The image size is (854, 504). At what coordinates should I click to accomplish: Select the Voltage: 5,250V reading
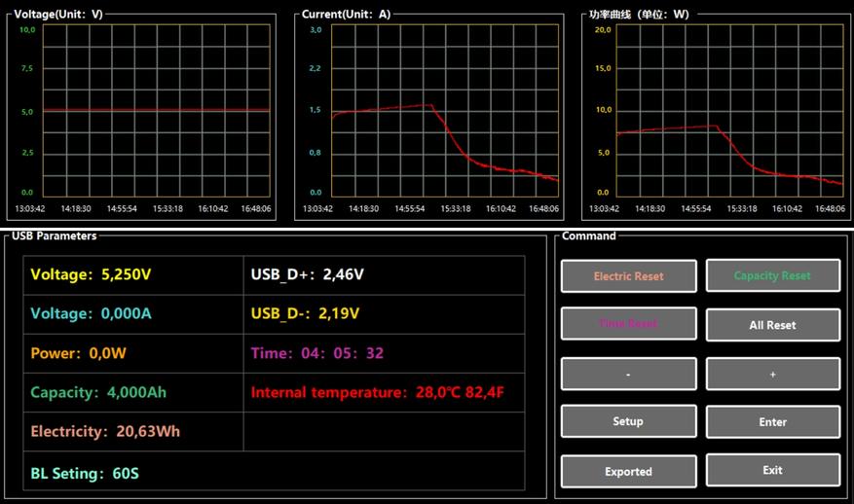pos(91,274)
